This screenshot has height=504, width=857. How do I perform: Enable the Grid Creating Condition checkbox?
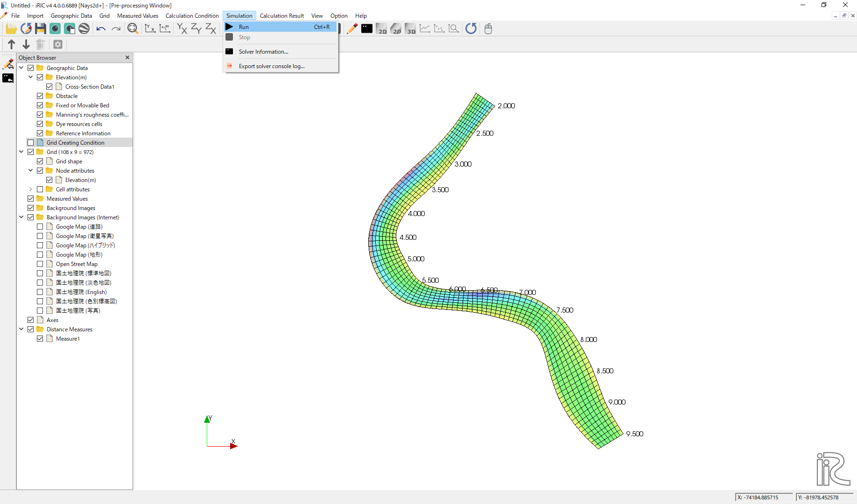click(x=31, y=143)
